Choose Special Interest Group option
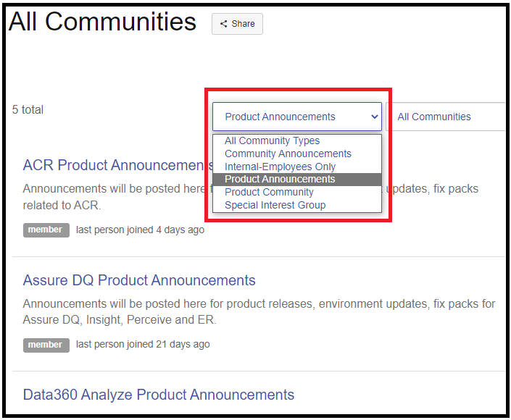Screen dimensions: 511x420 point(275,205)
